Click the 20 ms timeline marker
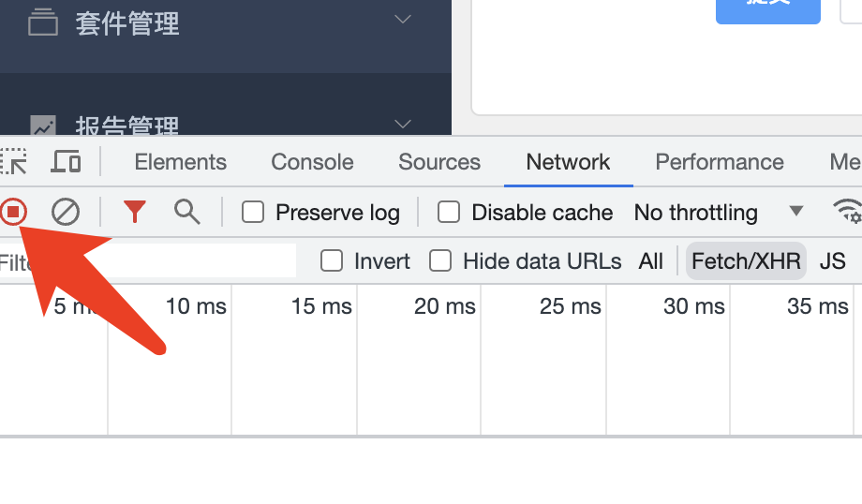The width and height of the screenshot is (862, 504). [444, 306]
